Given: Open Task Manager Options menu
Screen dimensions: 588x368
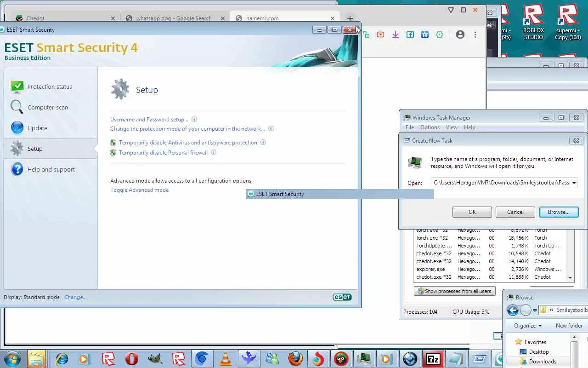Looking at the screenshot, I should (430, 127).
